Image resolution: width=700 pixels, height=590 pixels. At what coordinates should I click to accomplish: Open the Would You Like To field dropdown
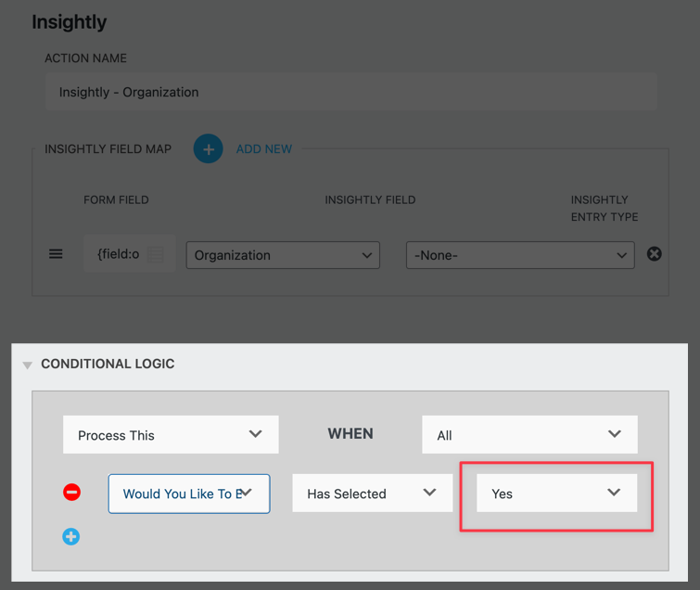point(189,494)
